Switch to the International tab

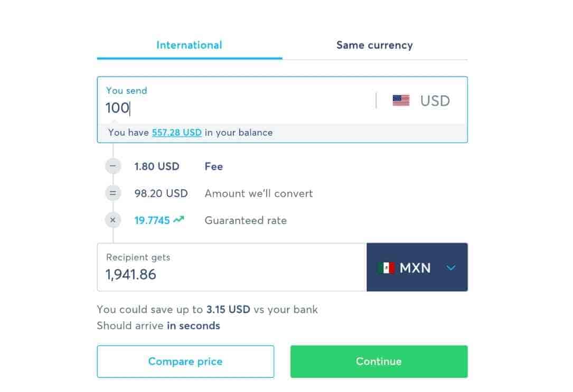click(189, 45)
